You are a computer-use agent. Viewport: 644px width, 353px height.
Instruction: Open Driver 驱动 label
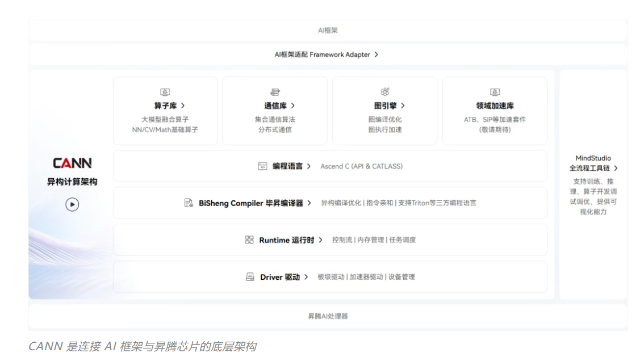280,277
